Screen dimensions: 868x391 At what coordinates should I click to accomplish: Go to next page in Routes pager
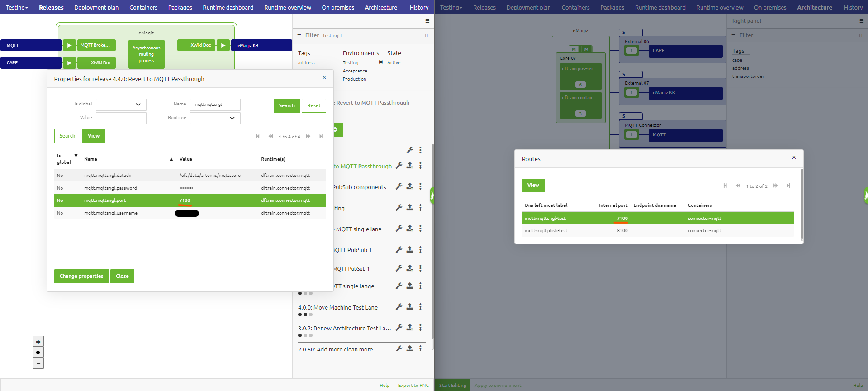tap(775, 186)
